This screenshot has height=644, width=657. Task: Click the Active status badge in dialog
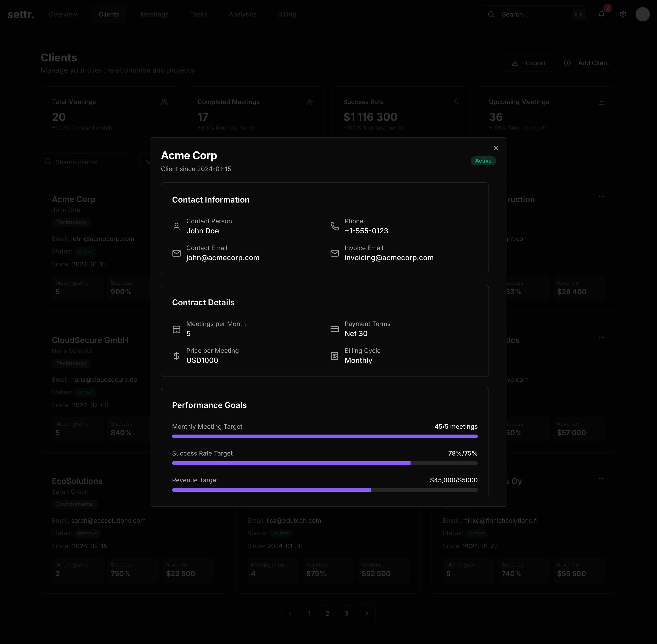point(483,161)
